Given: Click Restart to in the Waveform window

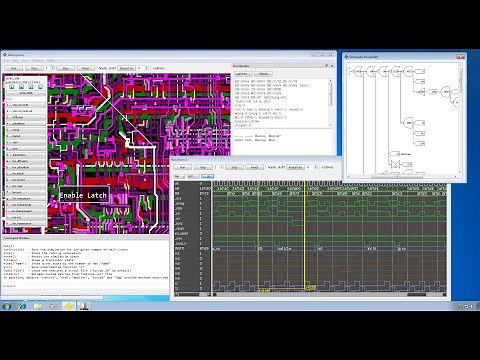Looking at the screenshot, I should point(295,167).
